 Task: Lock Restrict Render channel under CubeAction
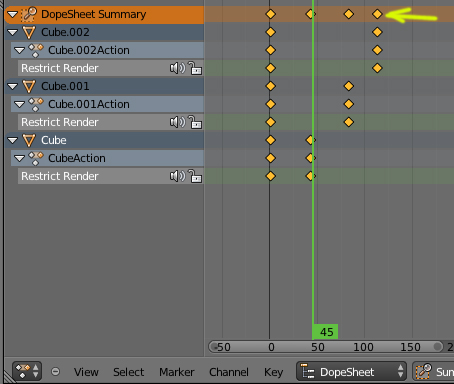(195, 176)
